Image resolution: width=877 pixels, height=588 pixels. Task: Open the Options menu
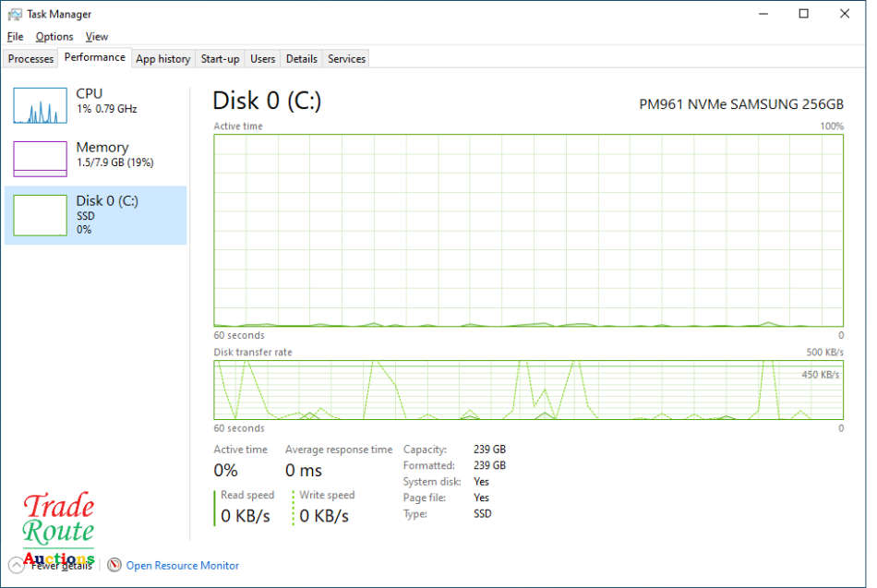[x=54, y=36]
